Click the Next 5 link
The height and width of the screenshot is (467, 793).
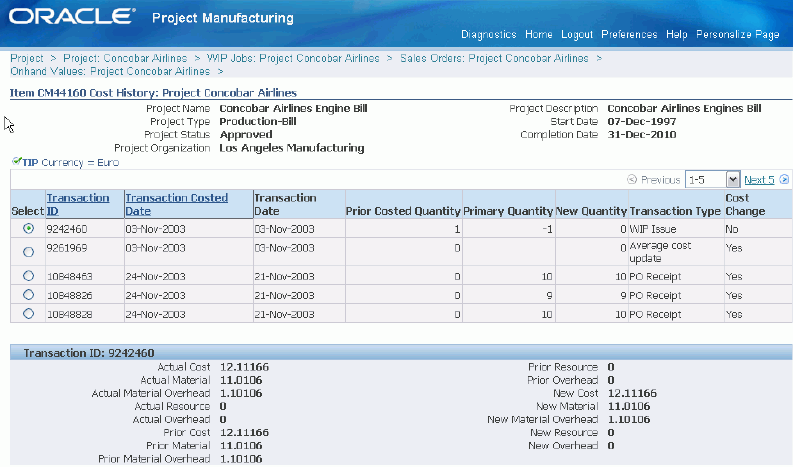[759, 180]
